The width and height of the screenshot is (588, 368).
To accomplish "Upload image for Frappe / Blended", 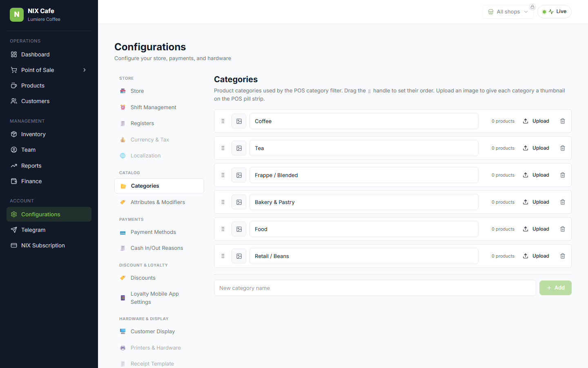I will click(x=536, y=175).
